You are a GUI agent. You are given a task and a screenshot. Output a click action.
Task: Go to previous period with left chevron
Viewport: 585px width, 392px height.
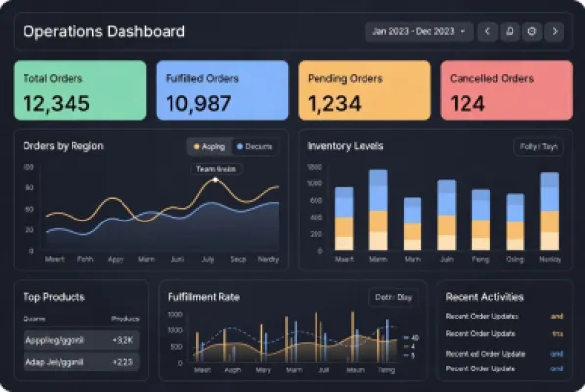[487, 31]
